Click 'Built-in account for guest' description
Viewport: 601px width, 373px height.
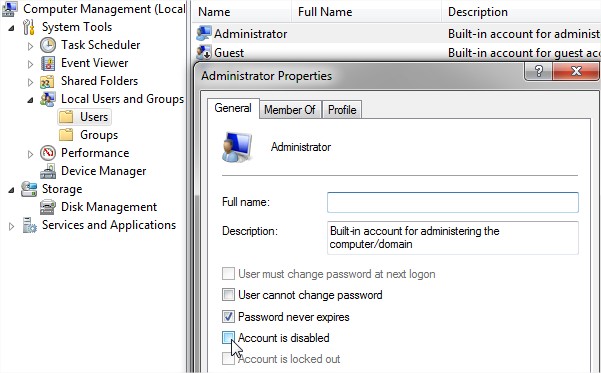524,53
